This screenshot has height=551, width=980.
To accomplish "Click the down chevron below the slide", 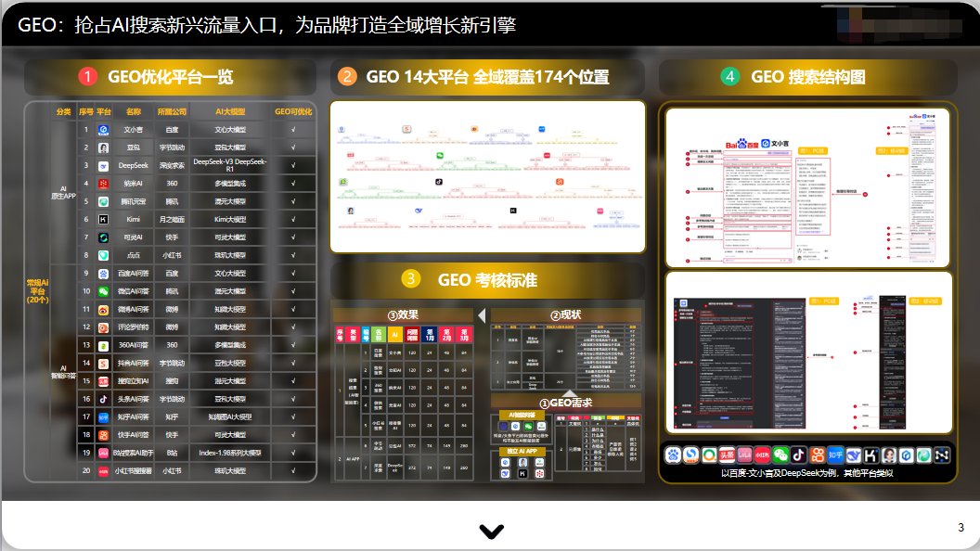I will tap(492, 531).
